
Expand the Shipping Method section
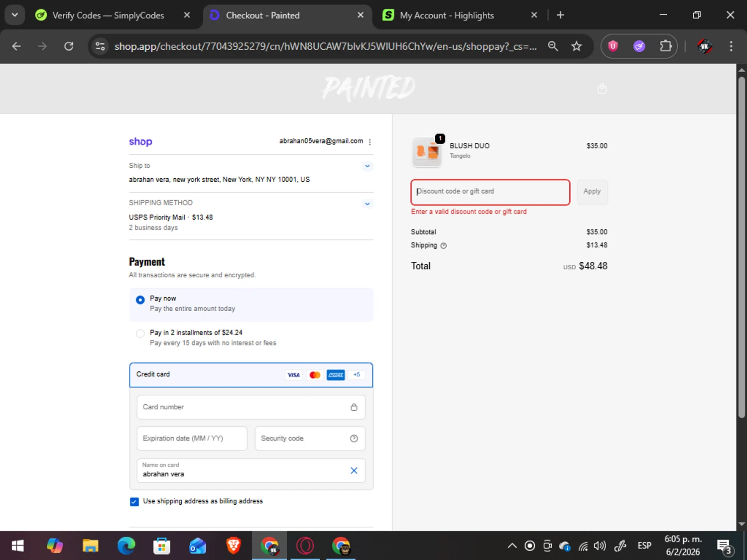click(367, 204)
